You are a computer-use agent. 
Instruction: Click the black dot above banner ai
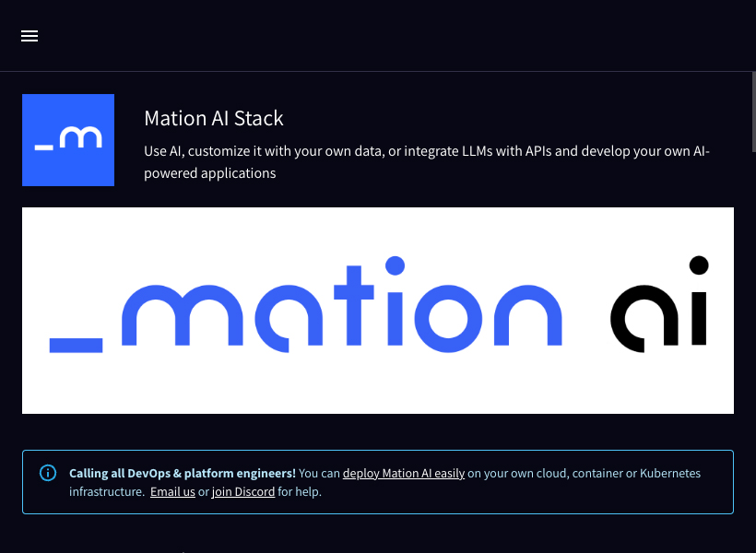click(x=699, y=265)
